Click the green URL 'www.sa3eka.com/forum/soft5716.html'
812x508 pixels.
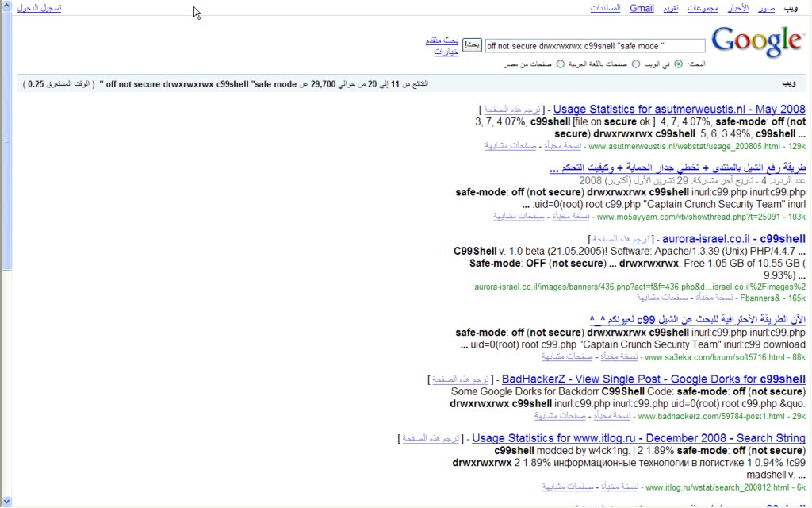(x=714, y=357)
